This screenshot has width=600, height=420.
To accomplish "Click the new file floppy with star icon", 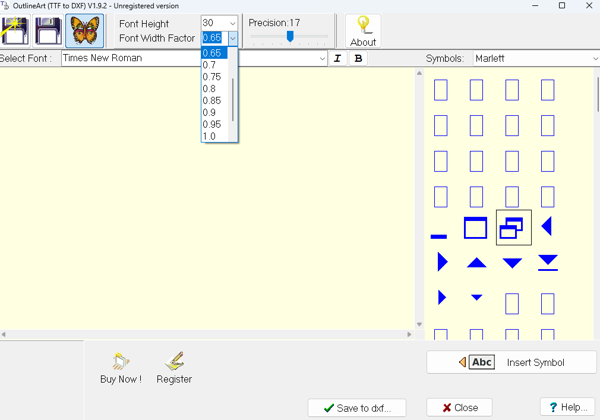I will click(x=14, y=31).
